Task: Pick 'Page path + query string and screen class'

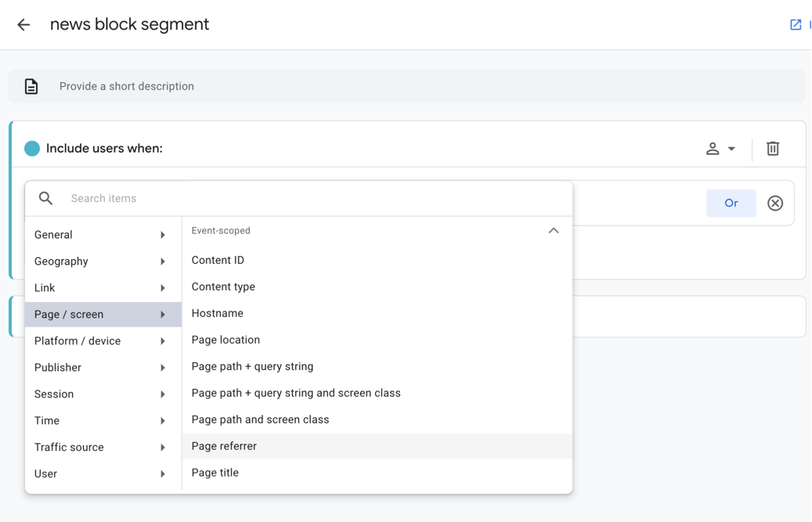Action: click(377, 393)
